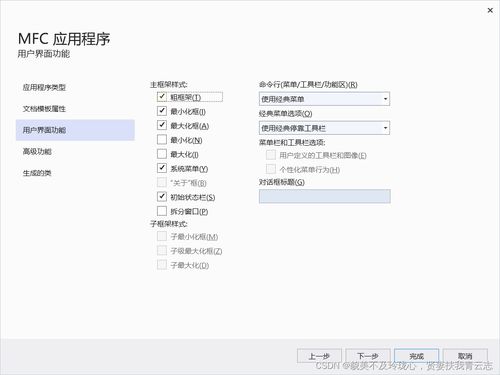This screenshot has width=500, height=375.
Task: Go to the 生成的类 page
Action: 75,173
